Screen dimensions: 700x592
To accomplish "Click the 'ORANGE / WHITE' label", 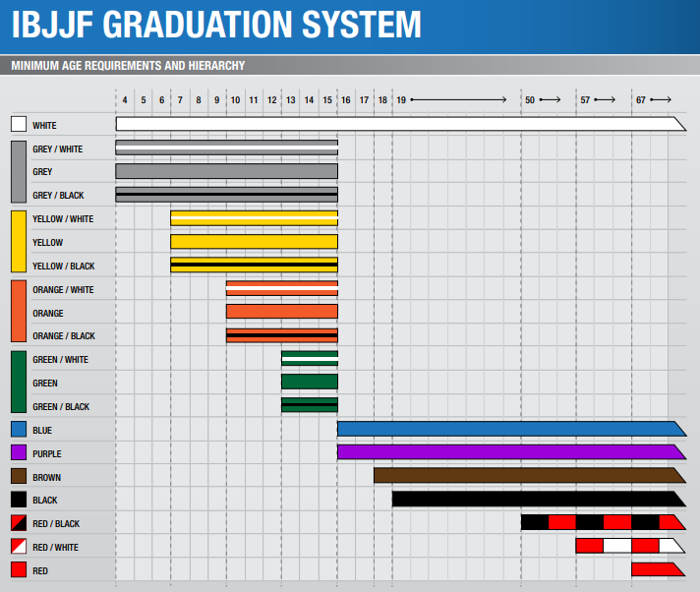I will 63,290.
